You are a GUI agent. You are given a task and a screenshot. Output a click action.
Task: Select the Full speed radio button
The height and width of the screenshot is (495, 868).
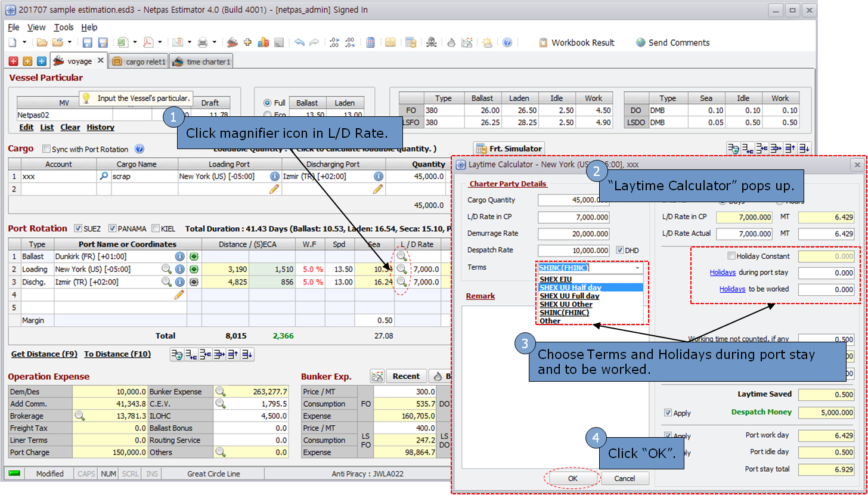tap(266, 103)
